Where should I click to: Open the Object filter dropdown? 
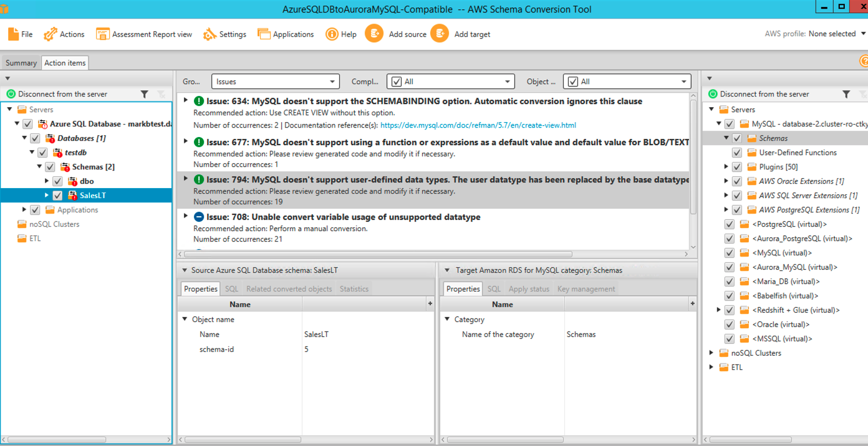[x=626, y=81]
